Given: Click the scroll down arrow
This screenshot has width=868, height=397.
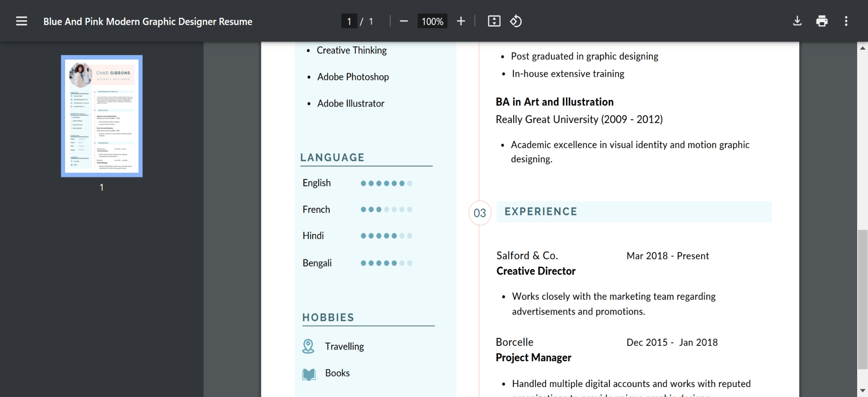Looking at the screenshot, I should point(863,391).
